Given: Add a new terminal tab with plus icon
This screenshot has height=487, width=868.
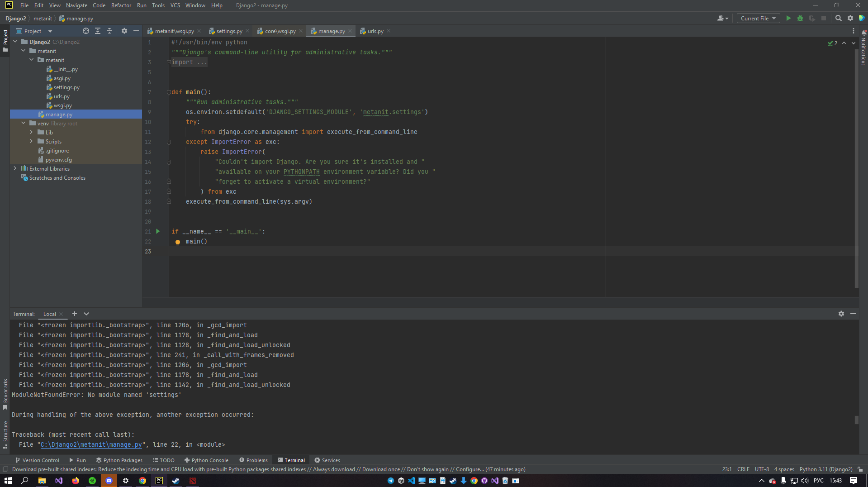Looking at the screenshot, I should (75, 314).
